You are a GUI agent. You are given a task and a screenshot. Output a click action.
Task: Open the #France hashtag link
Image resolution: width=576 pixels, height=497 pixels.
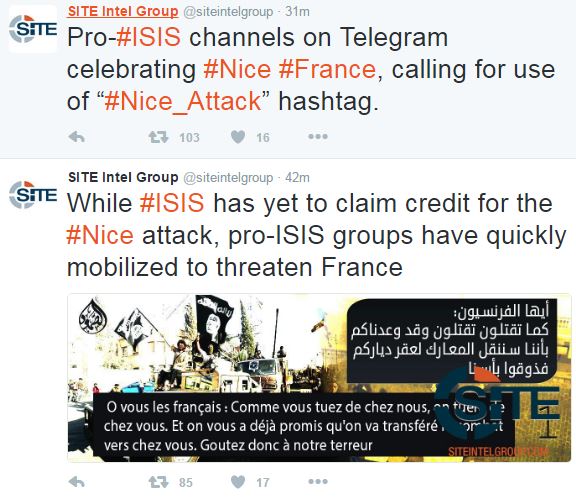pyautogui.click(x=327, y=69)
